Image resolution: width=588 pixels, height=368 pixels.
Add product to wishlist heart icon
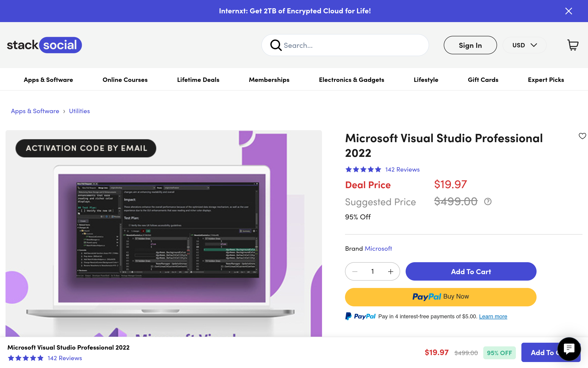(582, 136)
